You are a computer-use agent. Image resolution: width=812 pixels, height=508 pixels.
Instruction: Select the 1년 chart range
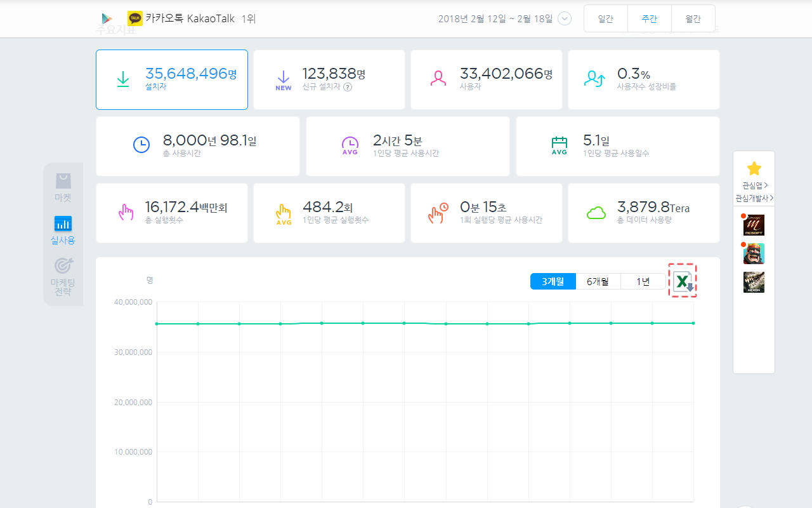pos(643,281)
